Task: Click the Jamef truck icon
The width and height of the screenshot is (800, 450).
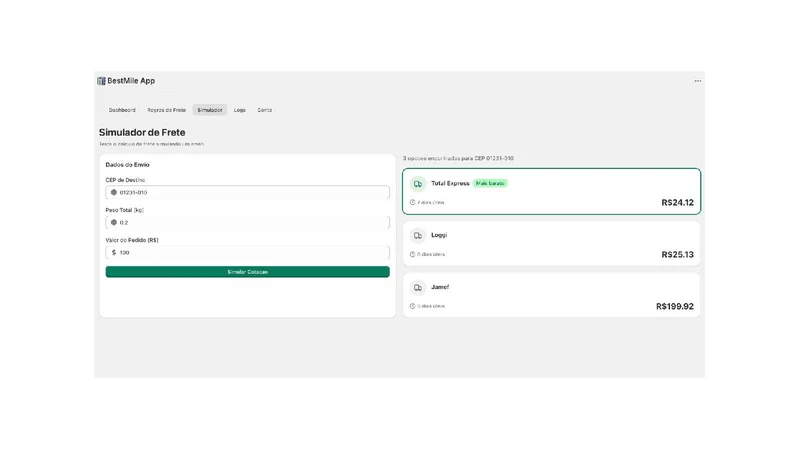Action: (418, 287)
